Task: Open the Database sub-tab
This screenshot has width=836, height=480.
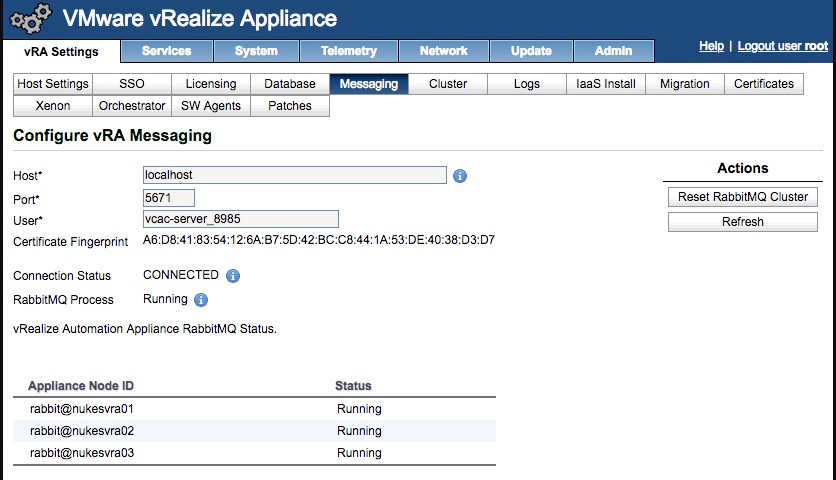Action: tap(290, 84)
